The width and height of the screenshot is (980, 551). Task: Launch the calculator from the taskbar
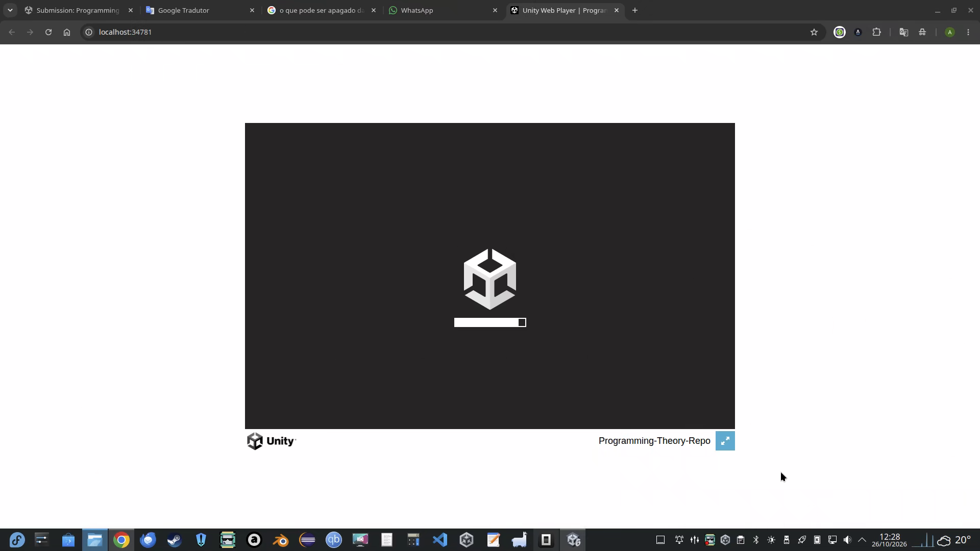coord(413,540)
